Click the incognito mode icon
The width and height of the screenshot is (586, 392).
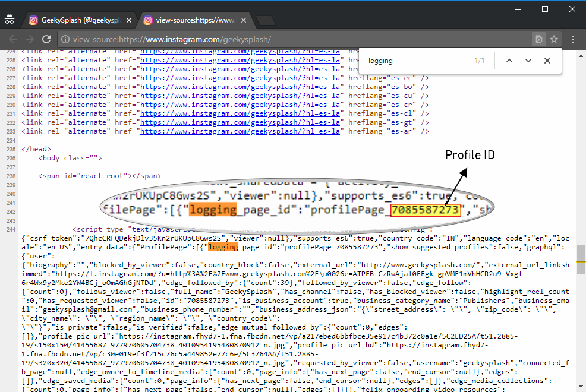pyautogui.click(x=10, y=20)
